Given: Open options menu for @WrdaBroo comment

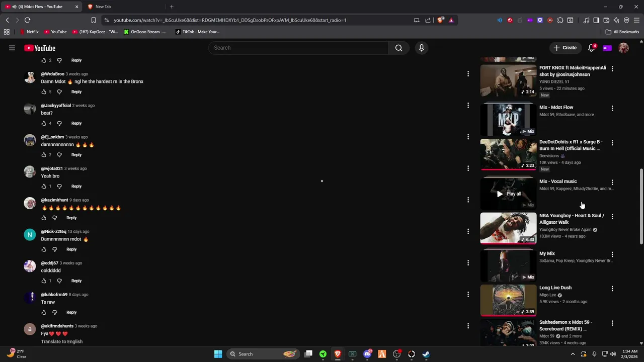Looking at the screenshot, I should pos(468,74).
